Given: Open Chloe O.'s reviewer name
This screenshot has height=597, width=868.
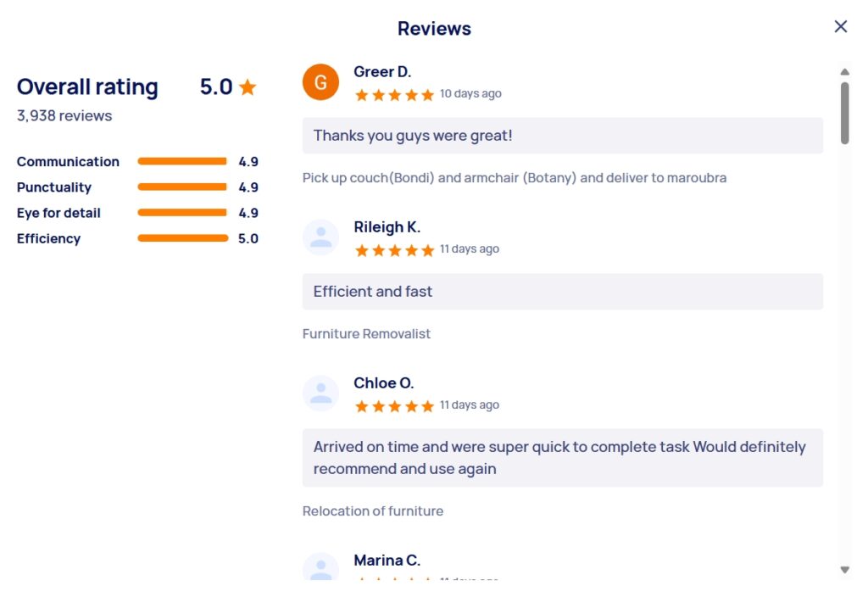Looking at the screenshot, I should (x=384, y=383).
